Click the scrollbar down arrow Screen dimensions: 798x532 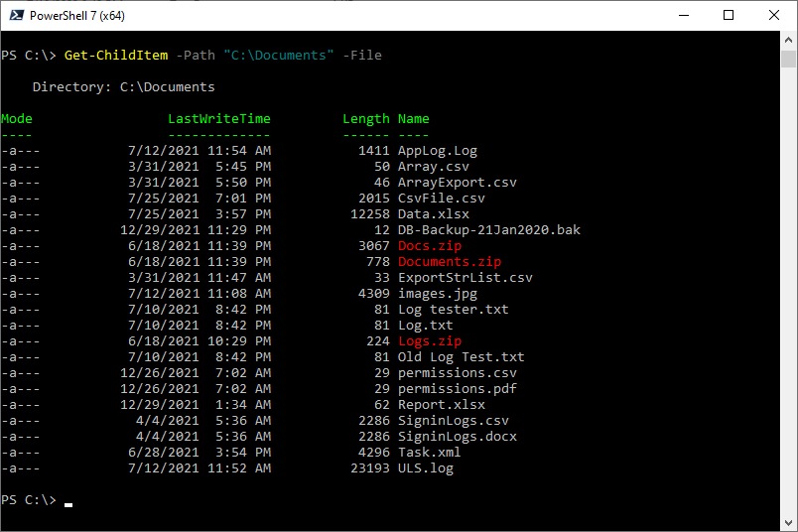pos(788,523)
